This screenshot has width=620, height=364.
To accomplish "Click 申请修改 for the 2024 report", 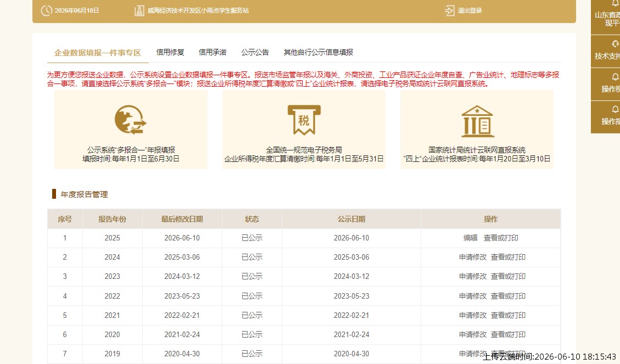I will (473, 257).
